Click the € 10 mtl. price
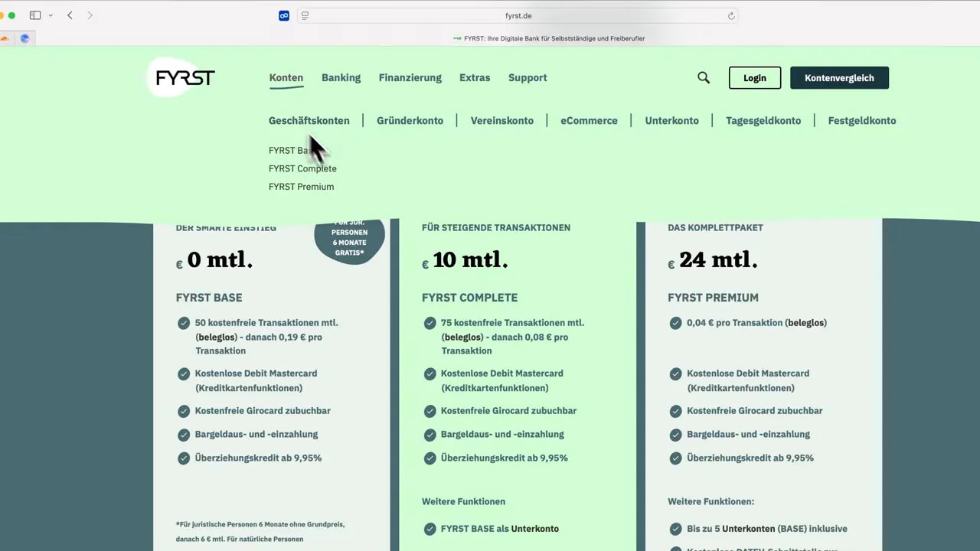This screenshot has height=551, width=980. [465, 260]
